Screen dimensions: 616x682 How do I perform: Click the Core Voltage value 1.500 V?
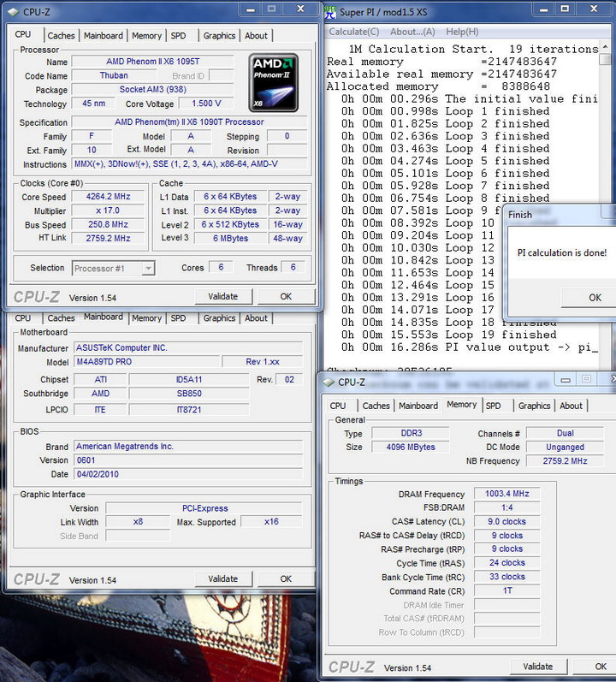(x=206, y=104)
